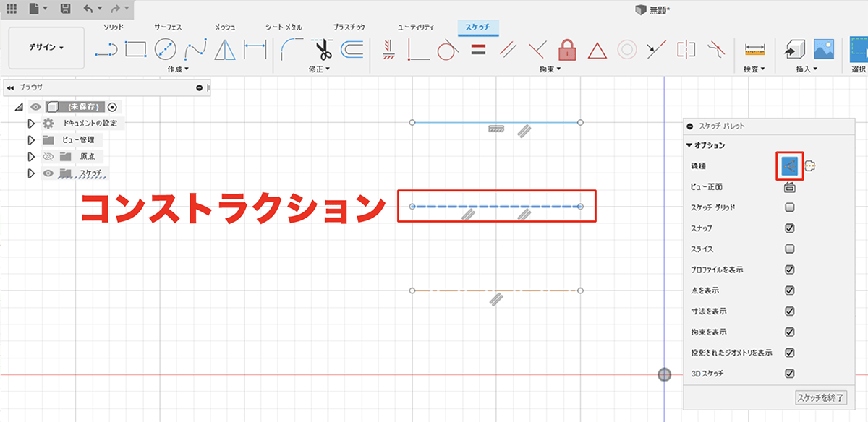This screenshot has height=422, width=868.
Task: Uncheck the スナップ checkbox
Action: [790, 228]
